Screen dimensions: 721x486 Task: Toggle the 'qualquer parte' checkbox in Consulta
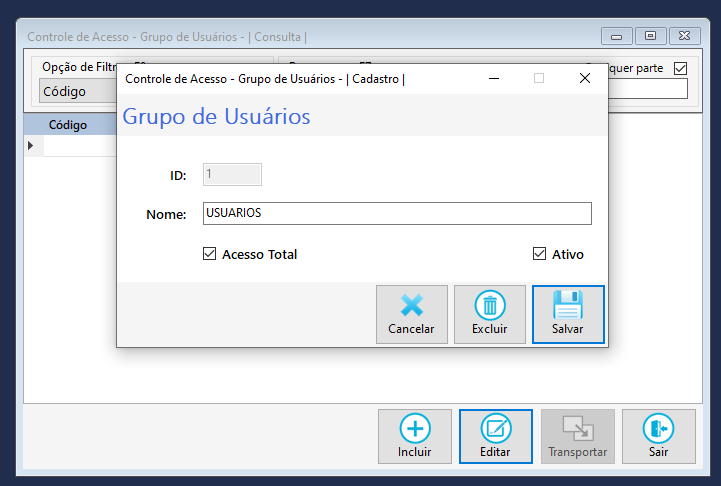click(x=681, y=69)
